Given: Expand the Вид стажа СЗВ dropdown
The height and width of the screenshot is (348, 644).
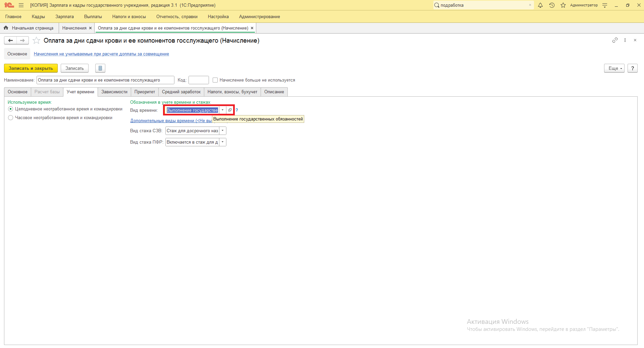Looking at the screenshot, I should pyautogui.click(x=223, y=131).
